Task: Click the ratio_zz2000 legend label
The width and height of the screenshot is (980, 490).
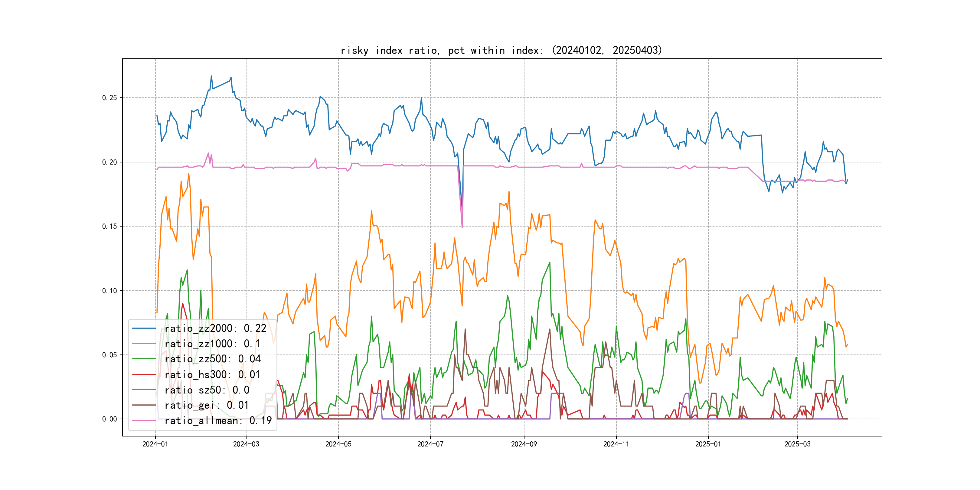Action: click(x=215, y=328)
